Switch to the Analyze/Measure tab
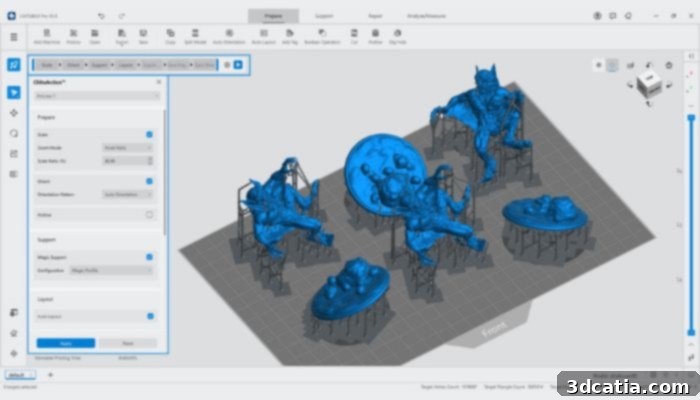 click(x=426, y=16)
